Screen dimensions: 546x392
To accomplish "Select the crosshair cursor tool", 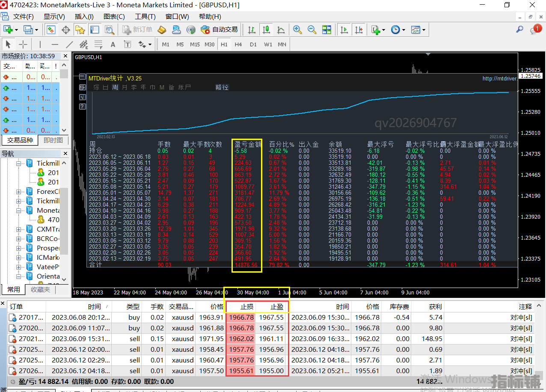I will click(x=23, y=45).
